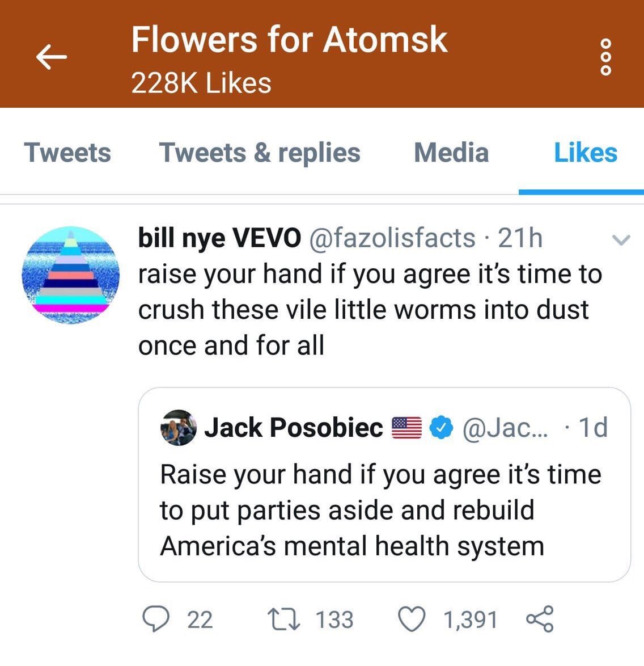Expand the tweet options chevron

tap(621, 240)
